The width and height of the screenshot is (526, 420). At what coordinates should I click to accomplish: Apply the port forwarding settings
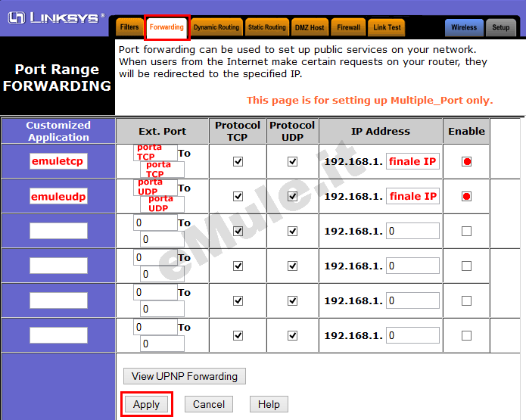point(146,404)
